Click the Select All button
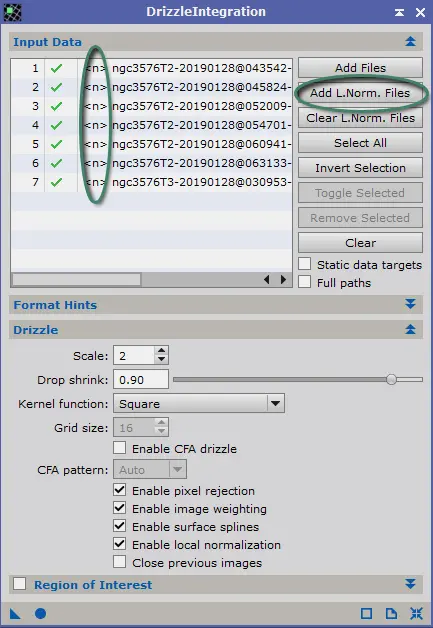This screenshot has height=628, width=433. (x=360, y=143)
